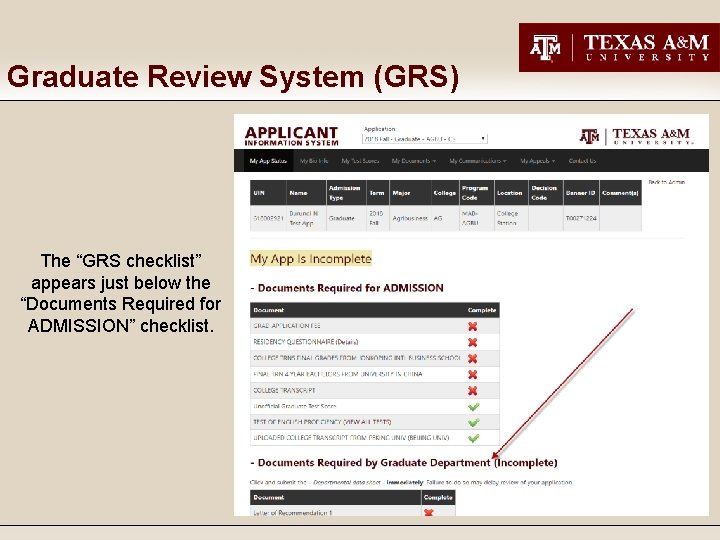This screenshot has height=540, width=720.
Task: Click green check for Unofficial Graduate Test Score
Action: (x=473, y=407)
